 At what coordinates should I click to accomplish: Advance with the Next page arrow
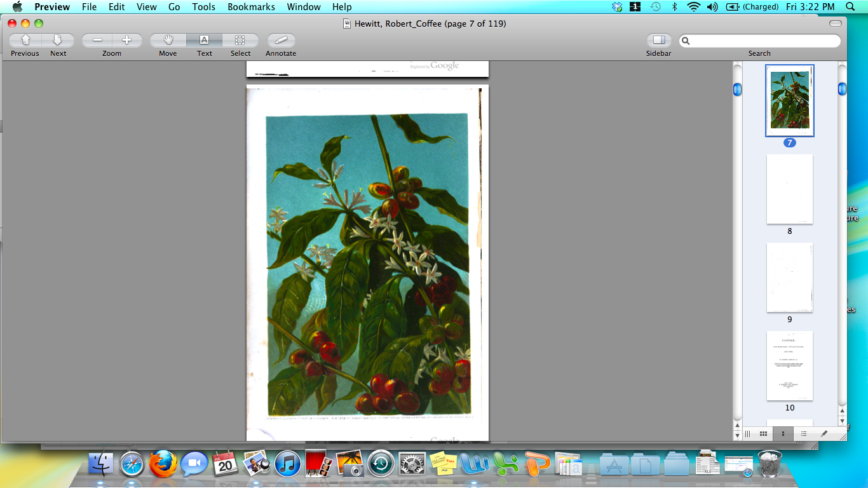(58, 40)
